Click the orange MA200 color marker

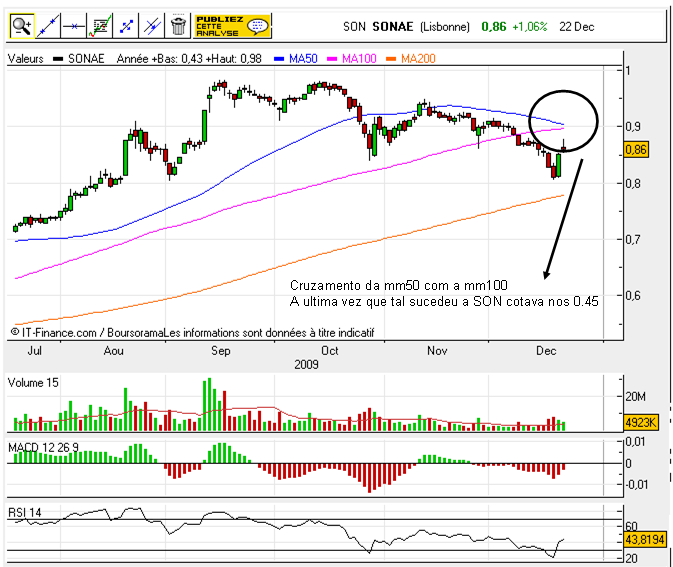point(391,59)
